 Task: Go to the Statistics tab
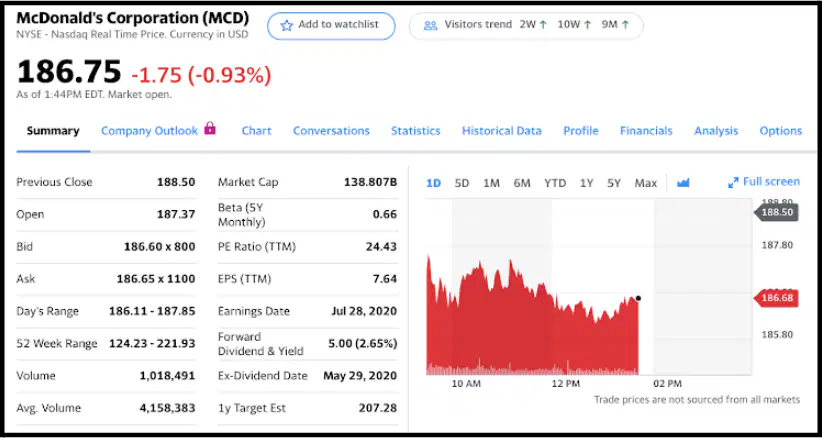click(416, 131)
